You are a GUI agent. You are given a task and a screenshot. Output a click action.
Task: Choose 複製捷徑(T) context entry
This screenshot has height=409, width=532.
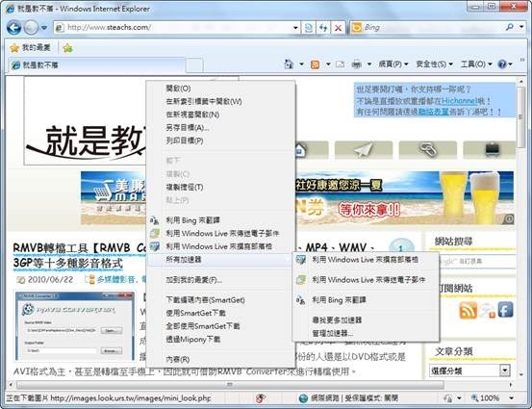coord(220,187)
